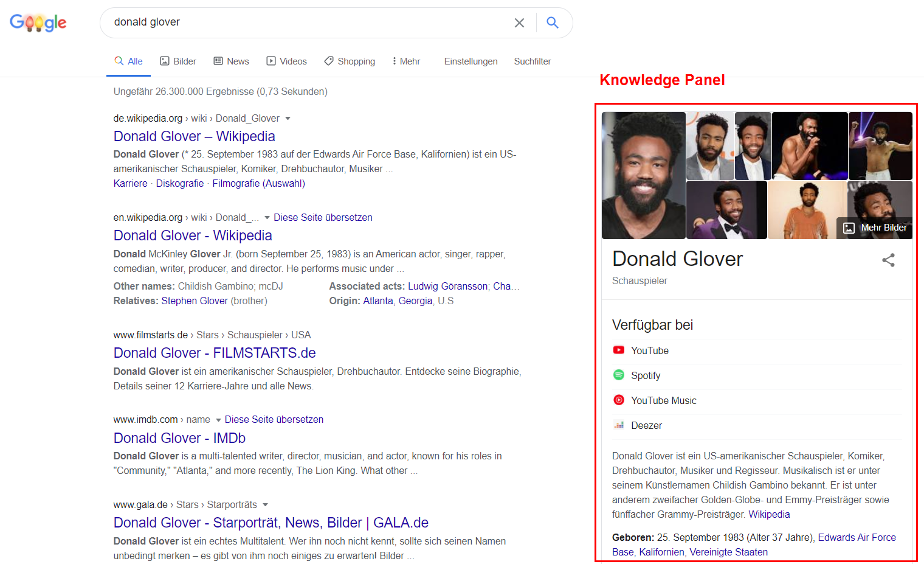The height and width of the screenshot is (564, 924).
Task: Open Donald Glover - FILMSTARTS.de result
Action: point(215,353)
